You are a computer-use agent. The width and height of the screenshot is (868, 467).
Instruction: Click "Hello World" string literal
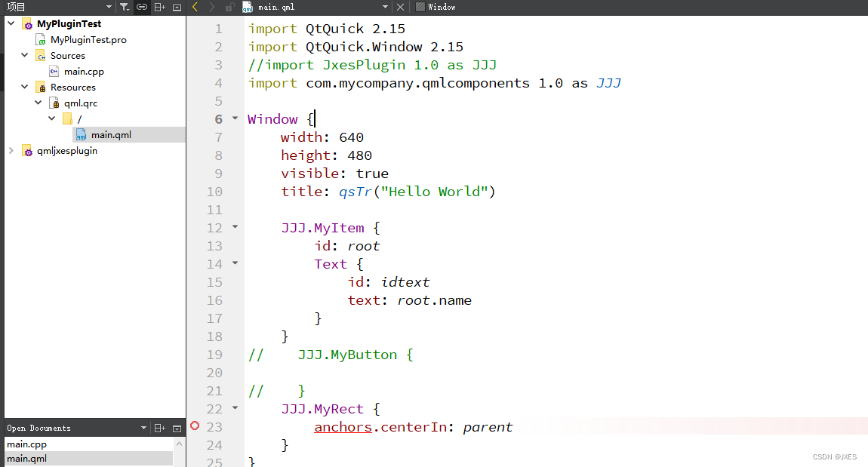click(x=434, y=192)
